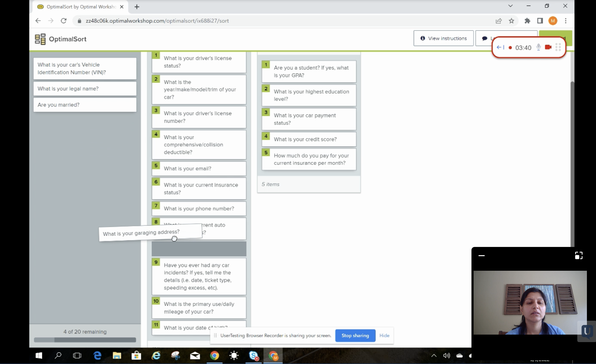
Task: Expand the webcam preview to fullscreen
Action: pyautogui.click(x=579, y=255)
